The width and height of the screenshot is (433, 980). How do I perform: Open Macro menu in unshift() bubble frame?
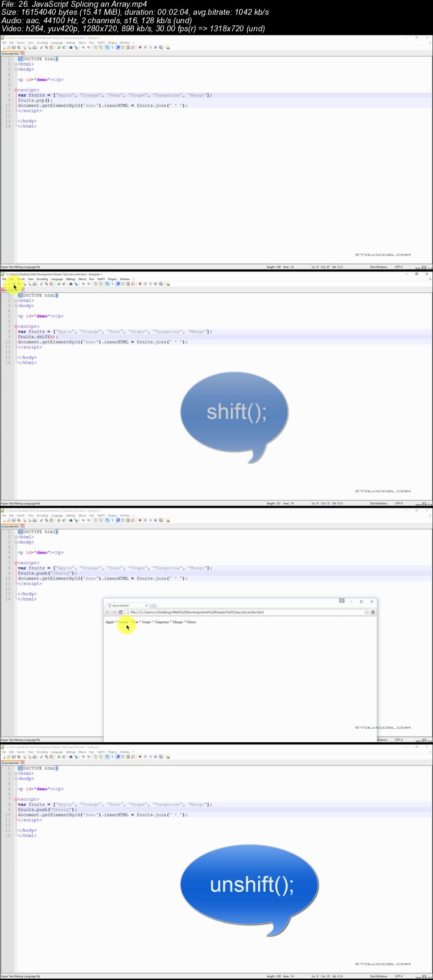click(x=82, y=752)
